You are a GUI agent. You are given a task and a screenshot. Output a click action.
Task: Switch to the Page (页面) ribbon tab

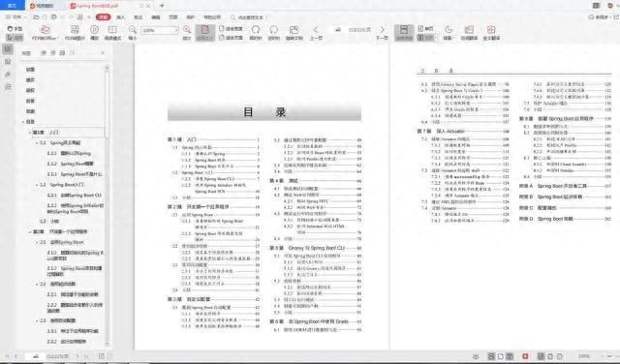click(173, 17)
